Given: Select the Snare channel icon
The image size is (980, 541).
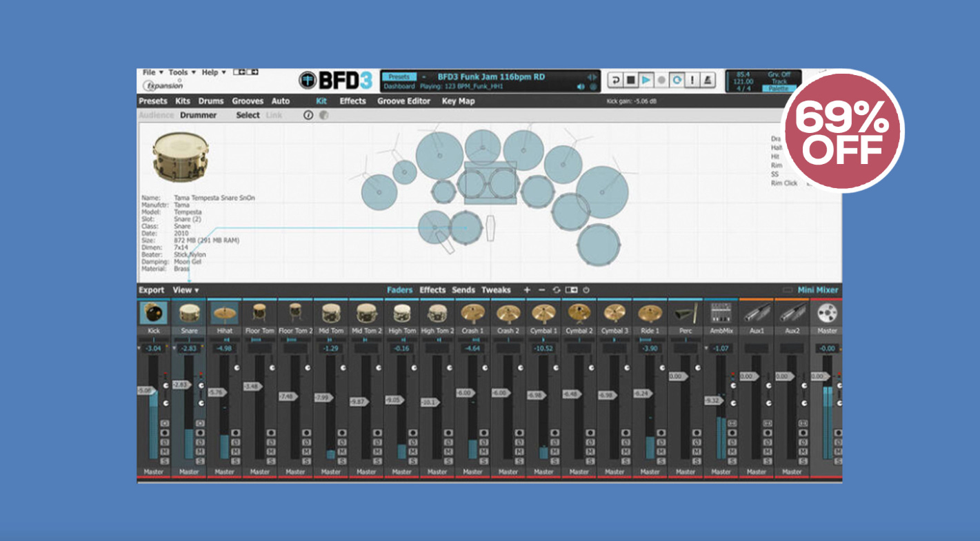Looking at the screenshot, I should tap(189, 314).
